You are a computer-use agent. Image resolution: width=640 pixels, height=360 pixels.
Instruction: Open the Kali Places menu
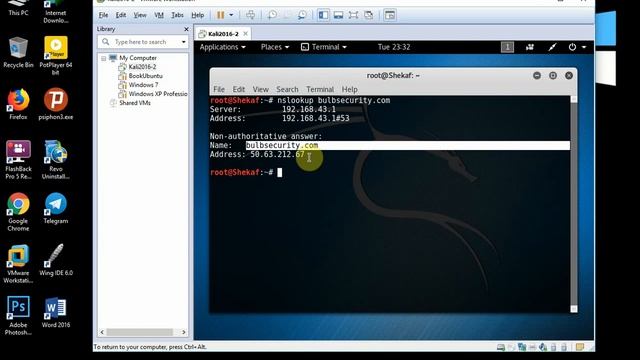coord(275,47)
